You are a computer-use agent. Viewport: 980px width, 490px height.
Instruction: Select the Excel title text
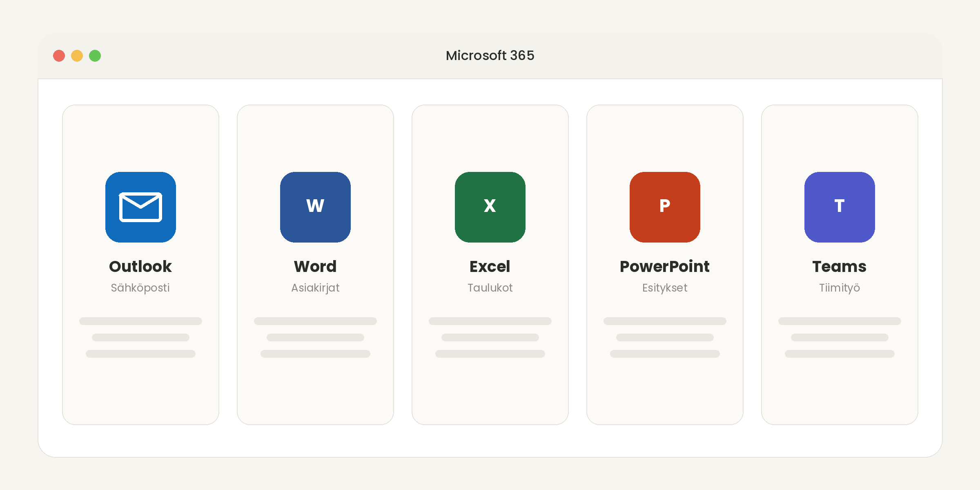(x=490, y=267)
